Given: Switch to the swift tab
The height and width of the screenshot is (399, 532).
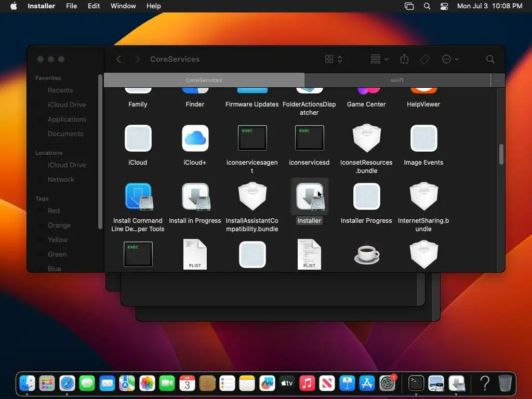Looking at the screenshot, I should 397,80.
